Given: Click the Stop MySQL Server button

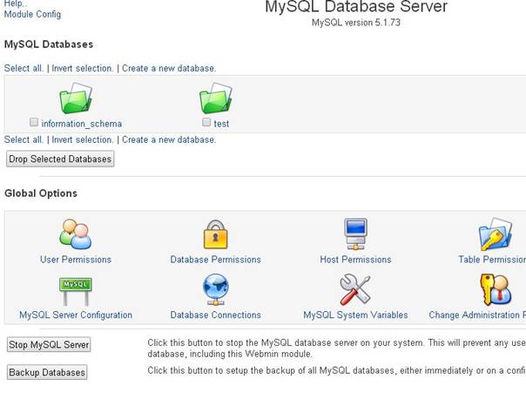Looking at the screenshot, I should (x=49, y=344).
